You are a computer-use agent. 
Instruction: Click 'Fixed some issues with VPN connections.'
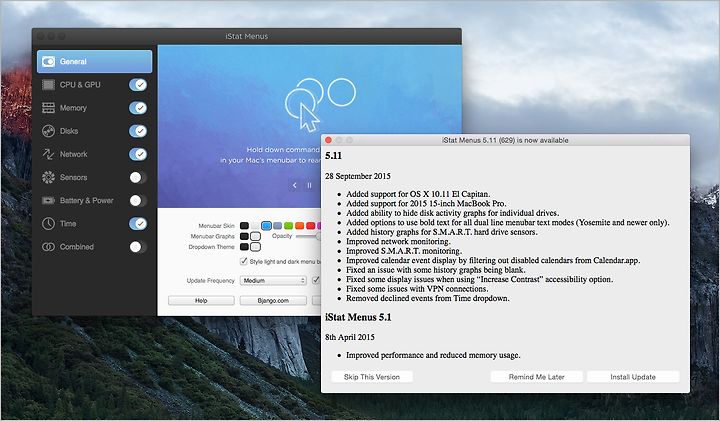pos(417,289)
